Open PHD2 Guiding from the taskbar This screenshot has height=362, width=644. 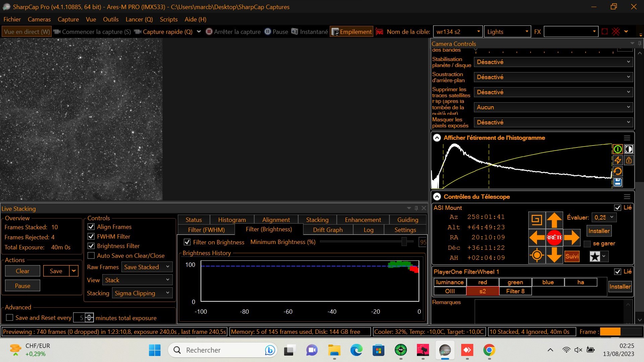(x=400, y=350)
